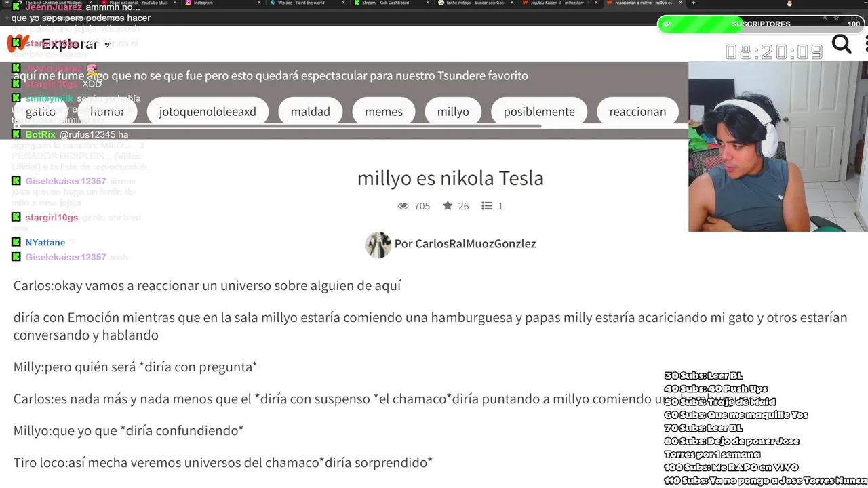Viewport: 868px width, 488px height.
Task: Click the Kick badge next to BotRix
Action: click(x=16, y=134)
